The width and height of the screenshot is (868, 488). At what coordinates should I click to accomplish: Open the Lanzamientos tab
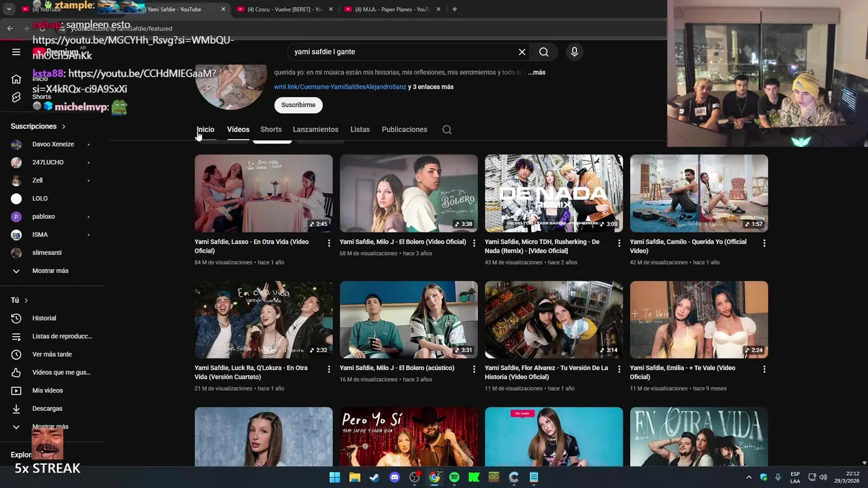[x=315, y=129]
